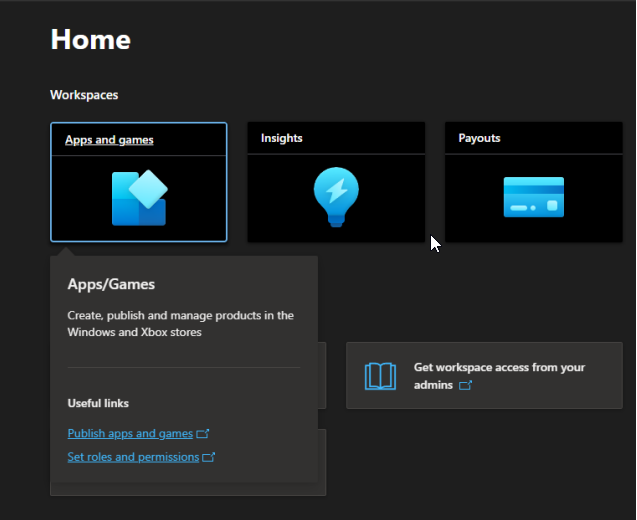Click external icon beside Publish apps and games
Image resolution: width=637 pixels, height=520 pixels.
pos(203,434)
